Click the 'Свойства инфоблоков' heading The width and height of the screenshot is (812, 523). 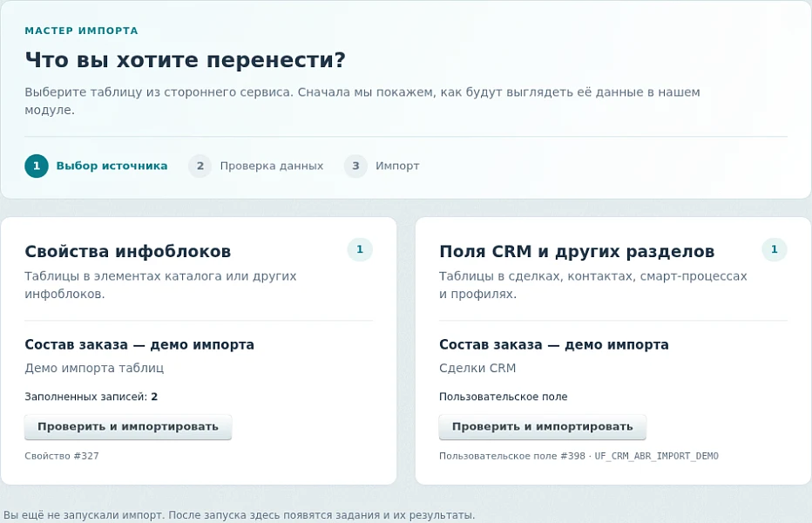click(128, 251)
